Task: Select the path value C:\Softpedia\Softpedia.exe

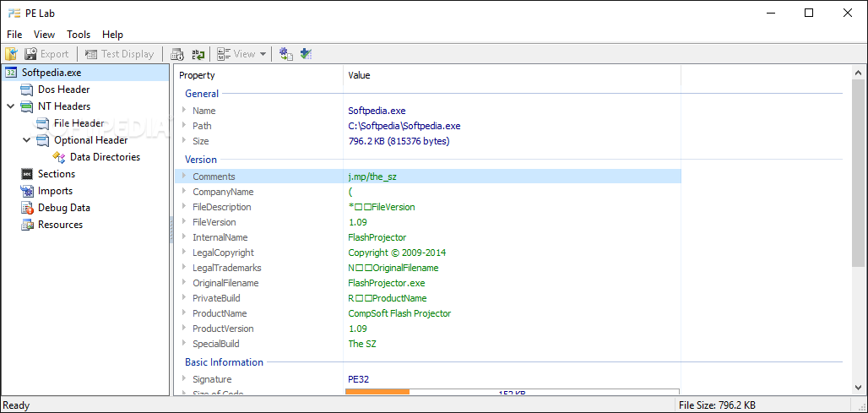Action: tap(404, 126)
